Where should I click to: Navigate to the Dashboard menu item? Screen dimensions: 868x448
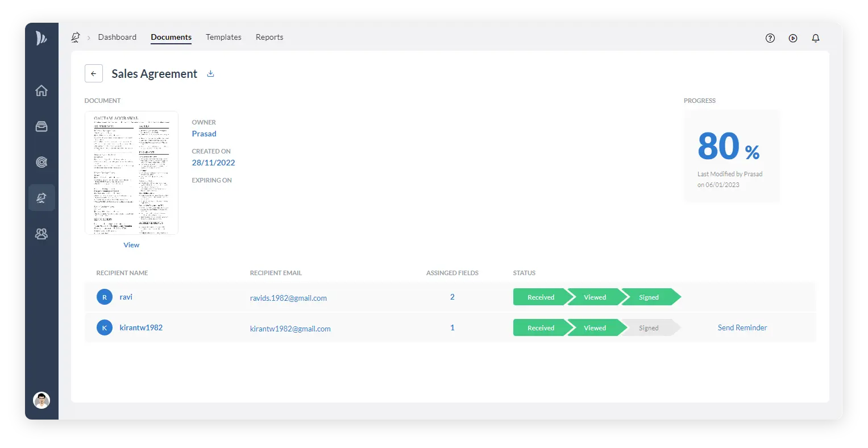coord(117,37)
